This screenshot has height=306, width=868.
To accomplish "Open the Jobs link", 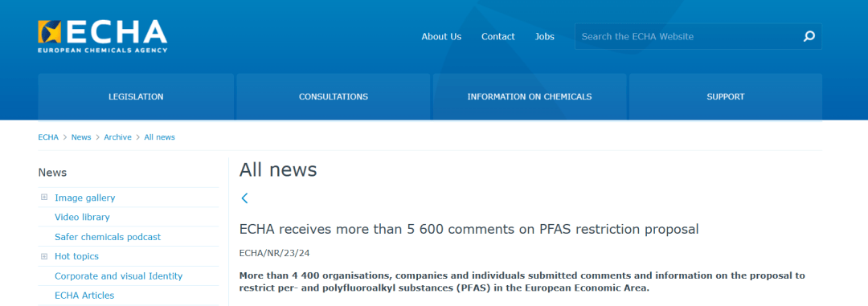I will pos(544,36).
